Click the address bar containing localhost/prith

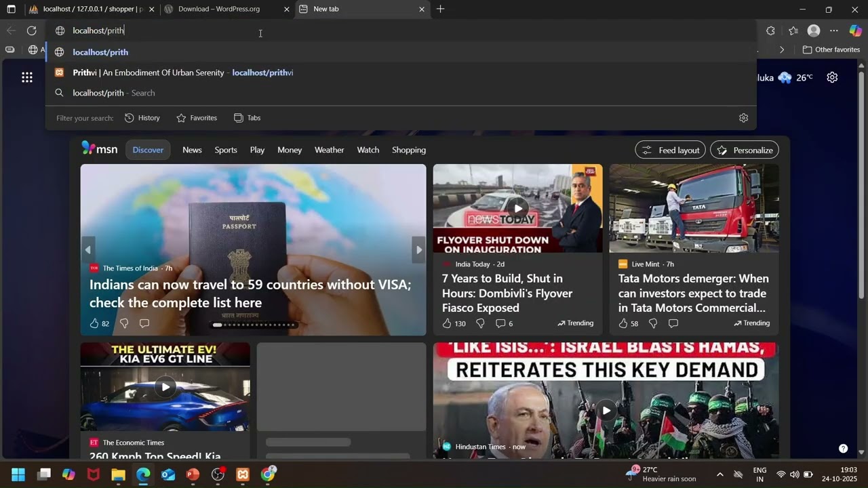(x=400, y=30)
